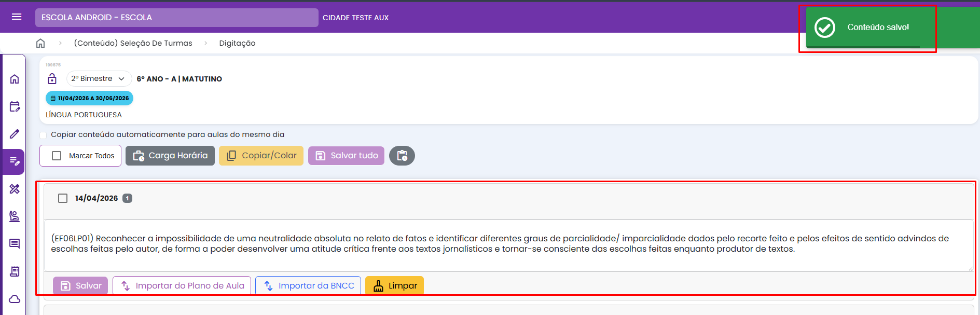This screenshot has width=980, height=315.
Task: Open the ruler and pencil tools icon
Action: (x=15, y=189)
